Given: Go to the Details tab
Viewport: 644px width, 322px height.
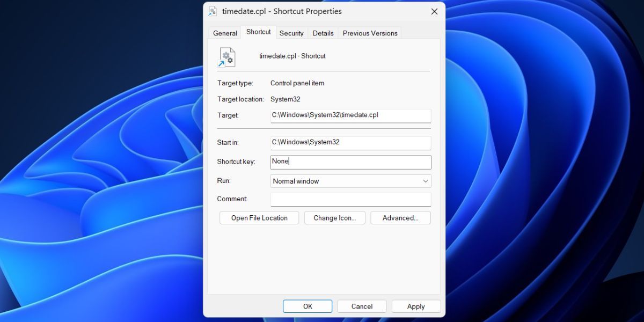Looking at the screenshot, I should (323, 33).
